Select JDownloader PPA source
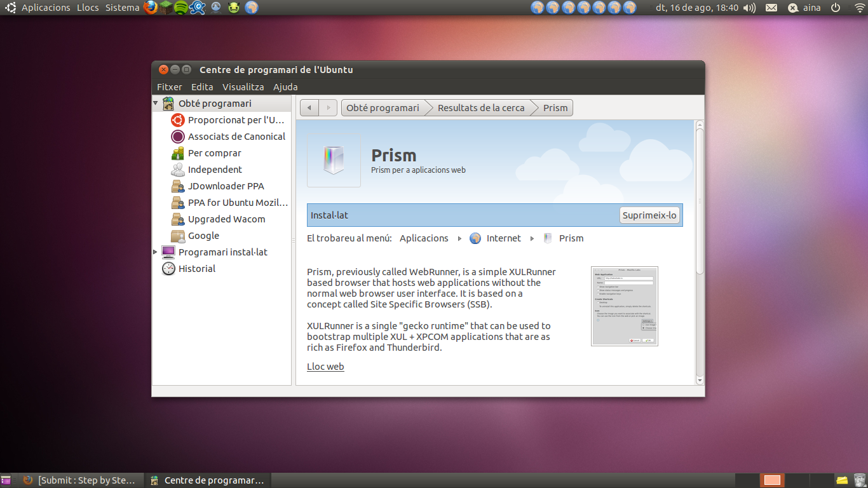Viewport: 868px width, 488px height. 217,186
